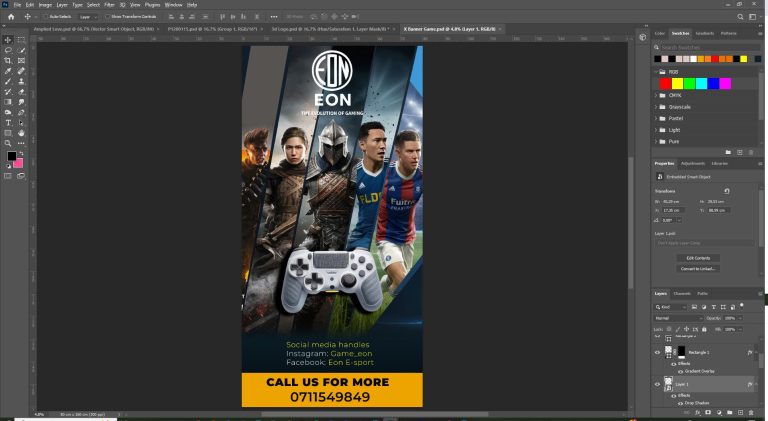Select the Lasso tool
The width and height of the screenshot is (768, 421).
tap(8, 50)
